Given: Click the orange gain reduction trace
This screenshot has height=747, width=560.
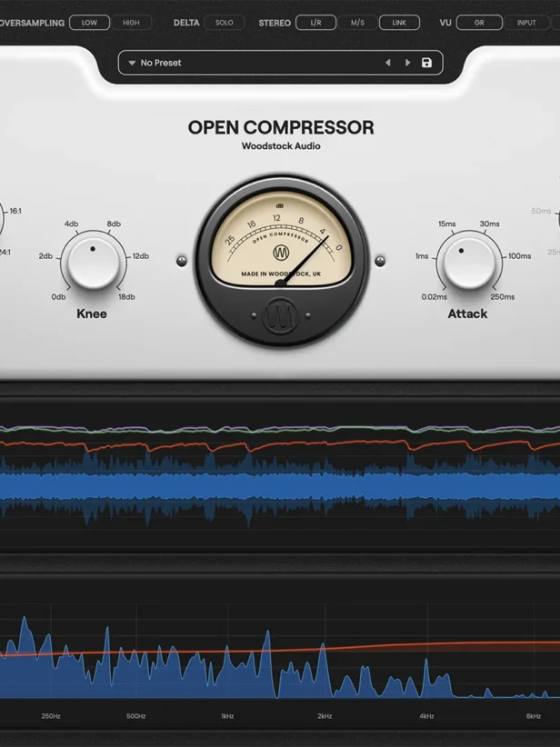Looking at the screenshot, I should click(280, 446).
